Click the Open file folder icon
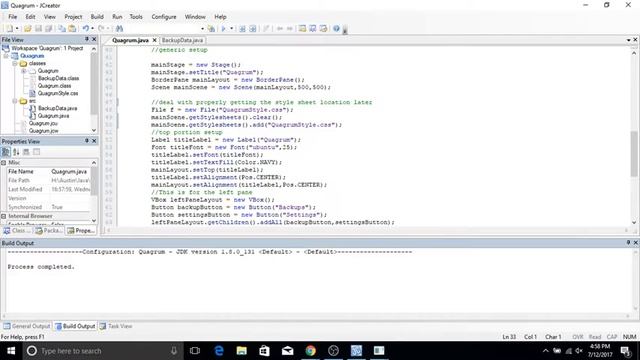This screenshot has height=360, width=640. tap(27, 29)
